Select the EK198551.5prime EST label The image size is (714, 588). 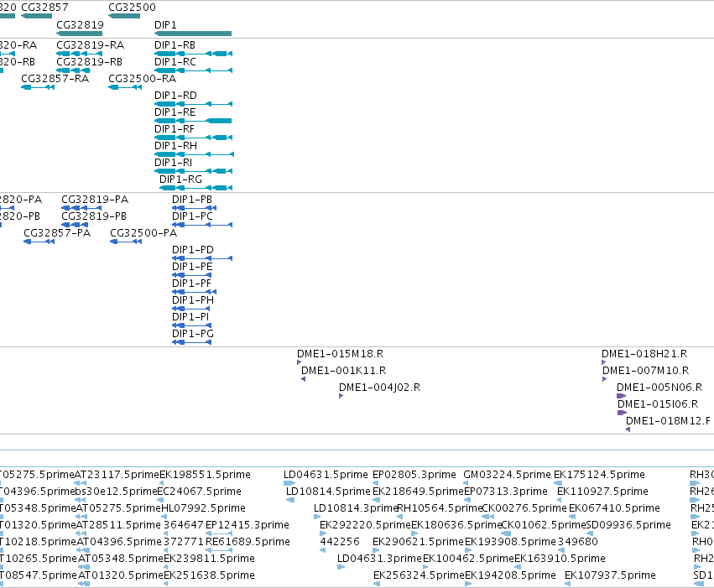(x=205, y=475)
